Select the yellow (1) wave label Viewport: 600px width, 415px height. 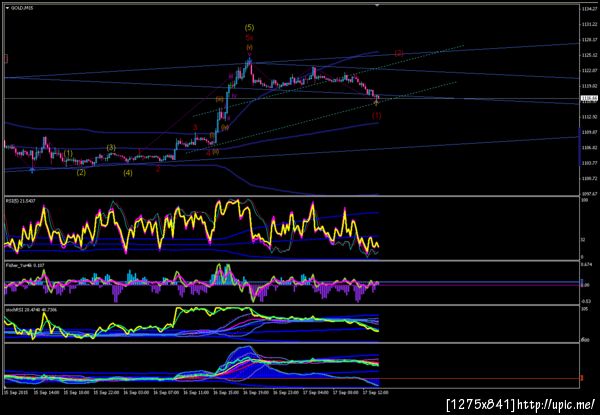click(x=68, y=153)
